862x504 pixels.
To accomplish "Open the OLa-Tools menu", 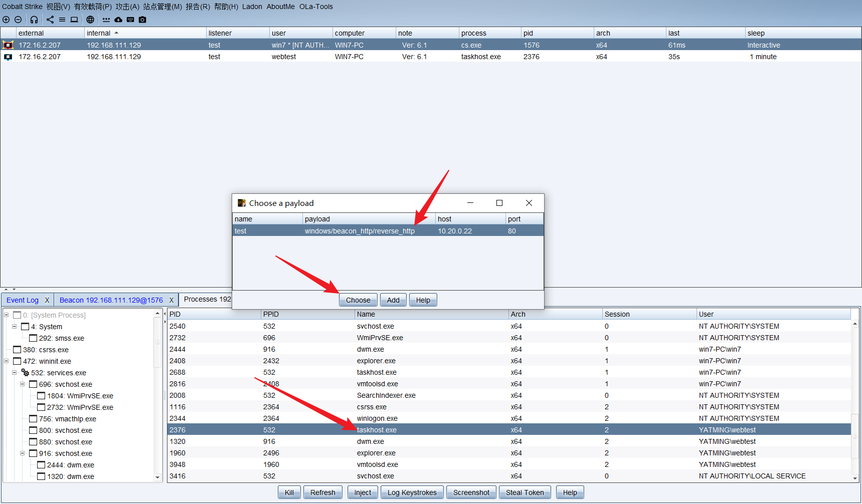I will click(316, 7).
